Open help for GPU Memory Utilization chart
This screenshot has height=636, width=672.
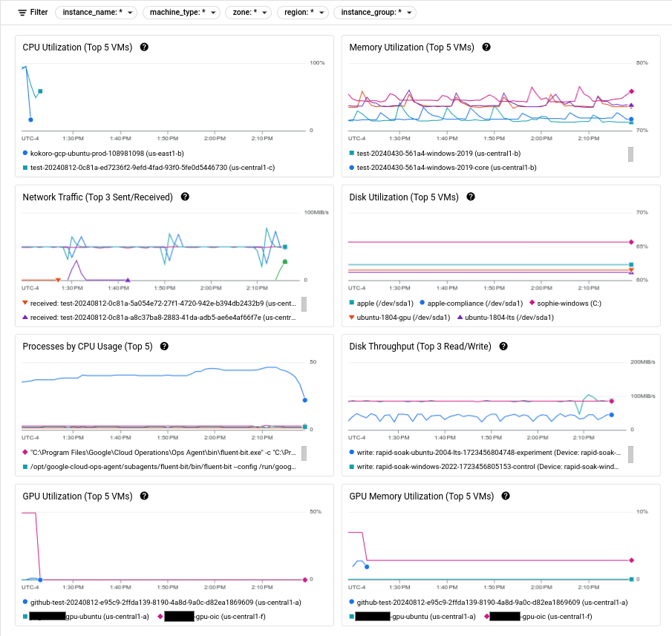506,496
